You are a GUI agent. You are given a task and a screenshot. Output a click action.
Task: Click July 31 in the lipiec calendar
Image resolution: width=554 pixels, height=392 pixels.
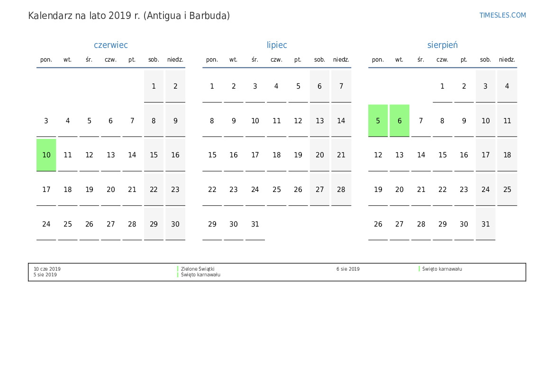click(255, 224)
